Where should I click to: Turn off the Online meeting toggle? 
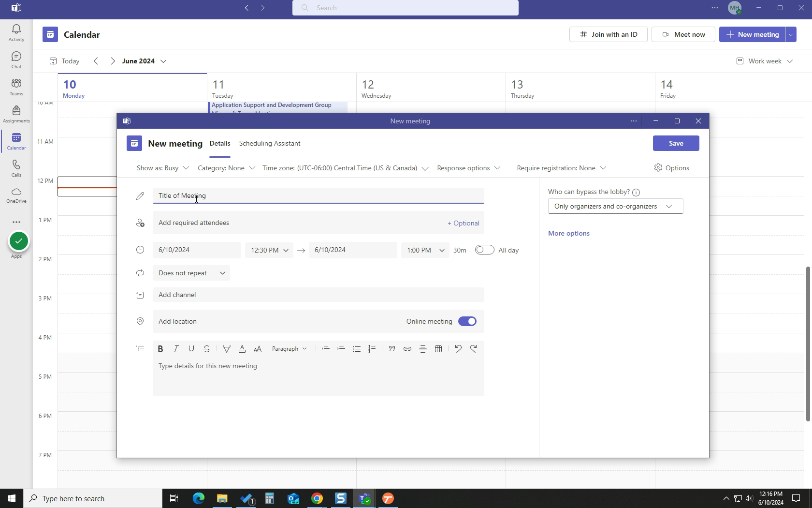click(x=467, y=321)
